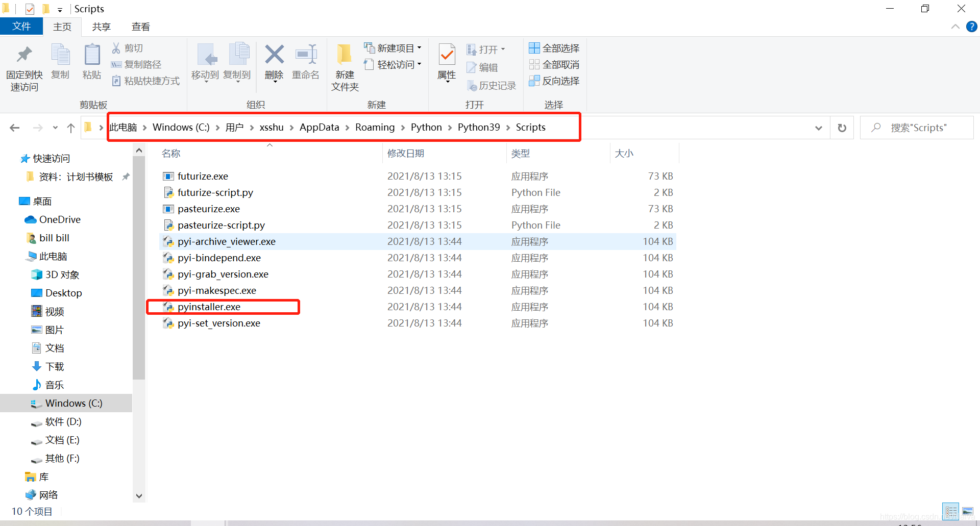
Task: Select the pyinstaller.exe file
Action: click(x=209, y=307)
